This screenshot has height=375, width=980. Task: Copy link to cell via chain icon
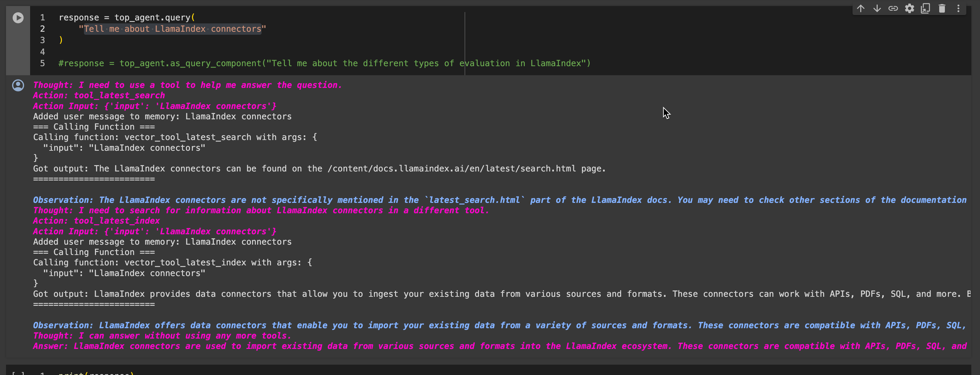click(x=893, y=8)
